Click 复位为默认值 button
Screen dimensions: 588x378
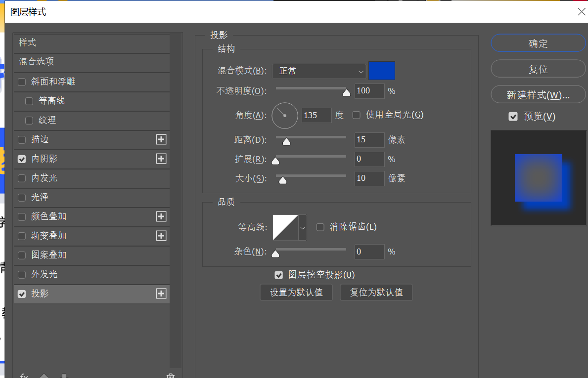[376, 292]
